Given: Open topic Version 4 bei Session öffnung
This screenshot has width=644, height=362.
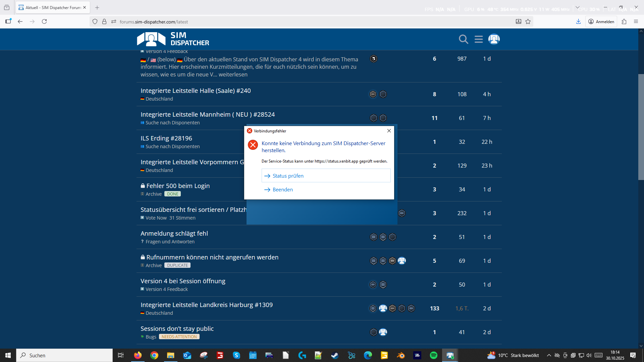Looking at the screenshot, I should [x=183, y=281].
